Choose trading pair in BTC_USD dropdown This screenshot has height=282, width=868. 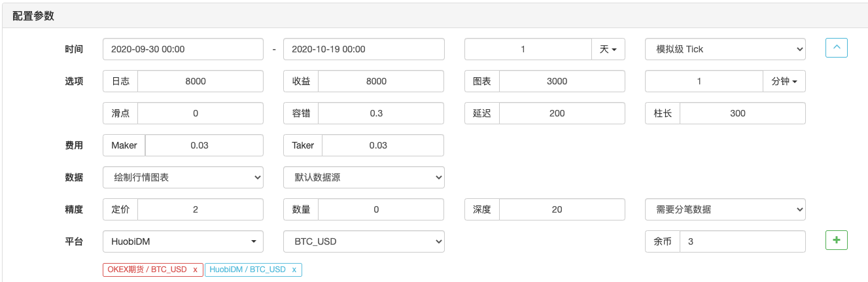click(x=364, y=241)
